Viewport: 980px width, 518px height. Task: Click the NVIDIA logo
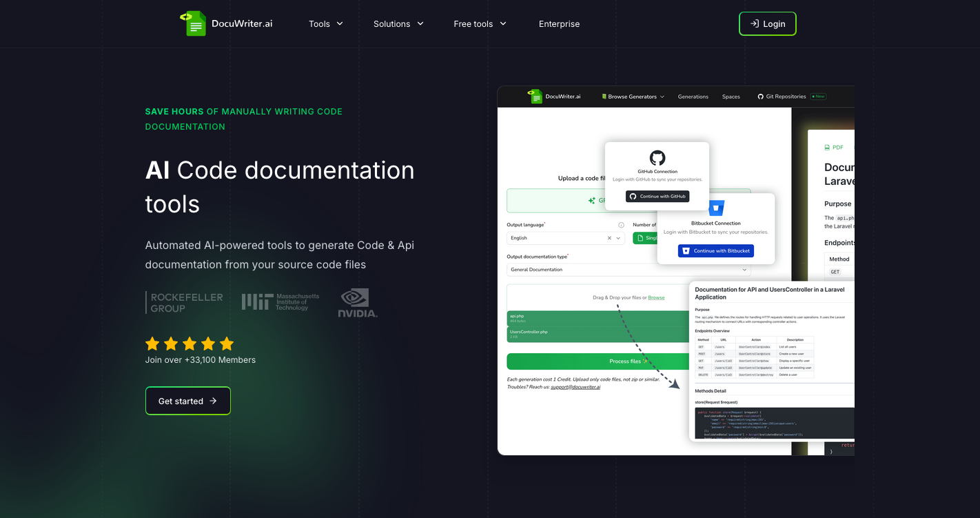358,303
